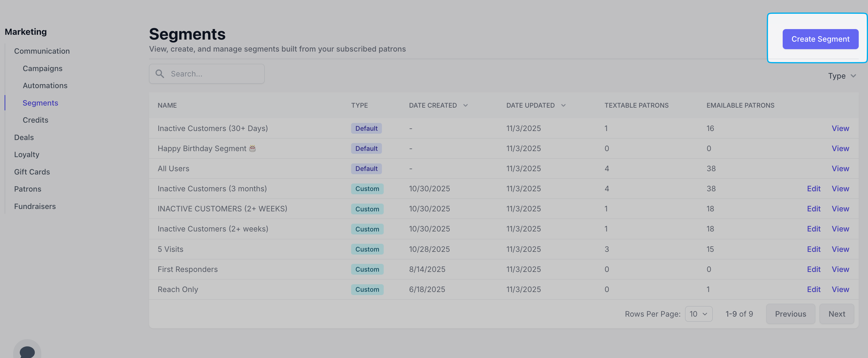Screen dimensions: 868x358
Task: Navigate to Gift Cards section
Action: point(32,172)
